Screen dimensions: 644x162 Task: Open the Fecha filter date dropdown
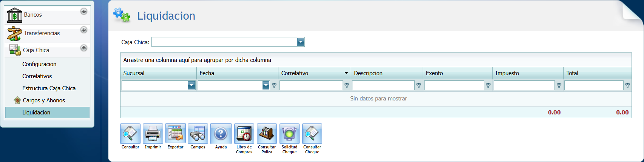(x=266, y=86)
